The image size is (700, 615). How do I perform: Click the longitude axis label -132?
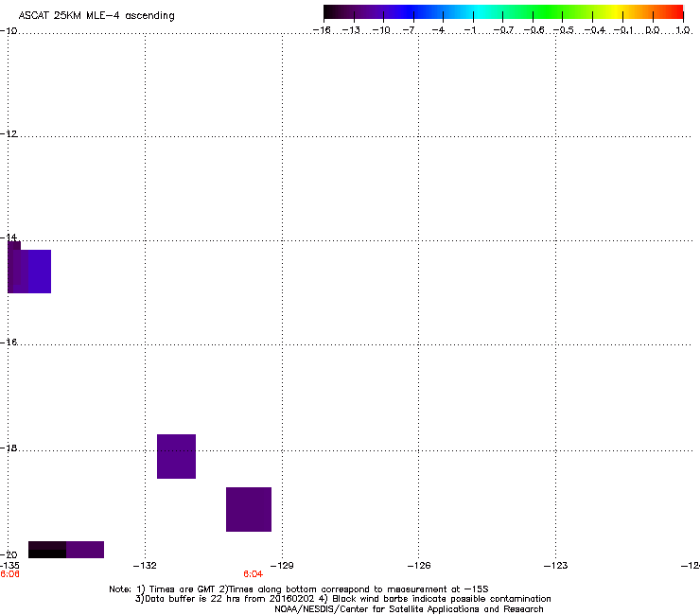pos(145,566)
